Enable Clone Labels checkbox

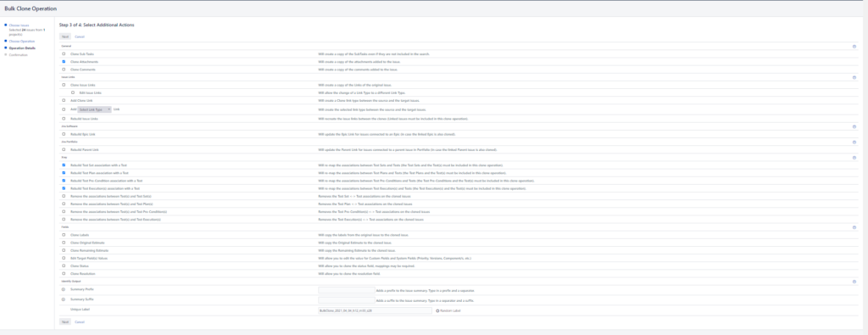tap(64, 235)
